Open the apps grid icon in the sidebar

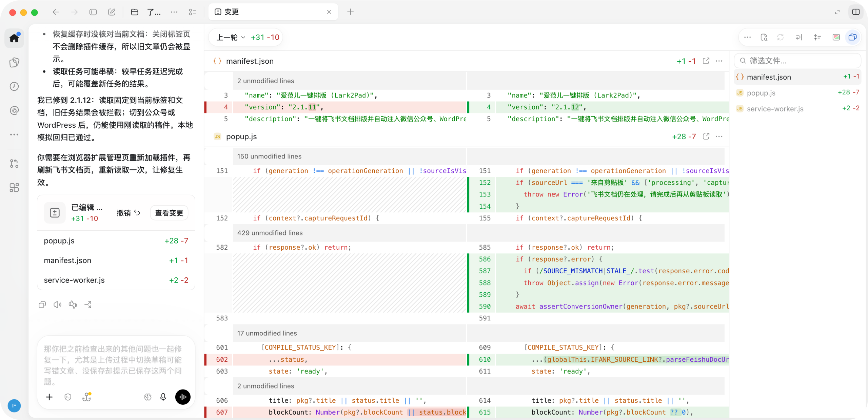click(14, 188)
